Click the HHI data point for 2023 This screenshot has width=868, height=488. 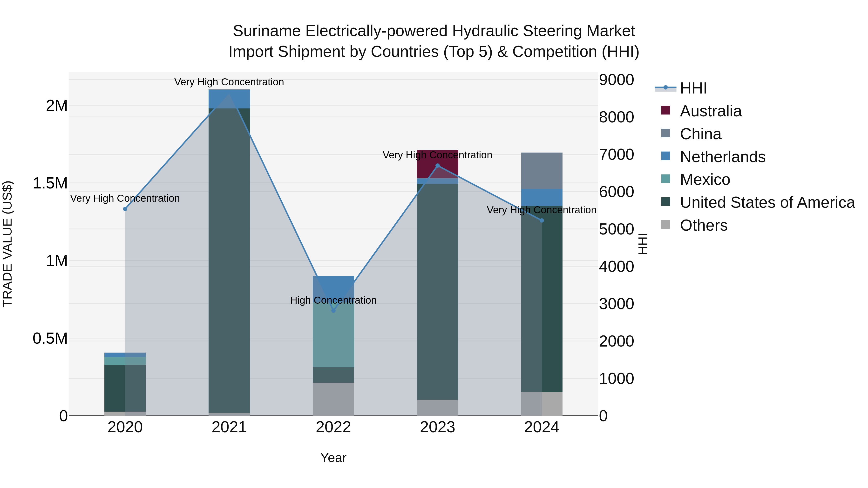click(437, 165)
